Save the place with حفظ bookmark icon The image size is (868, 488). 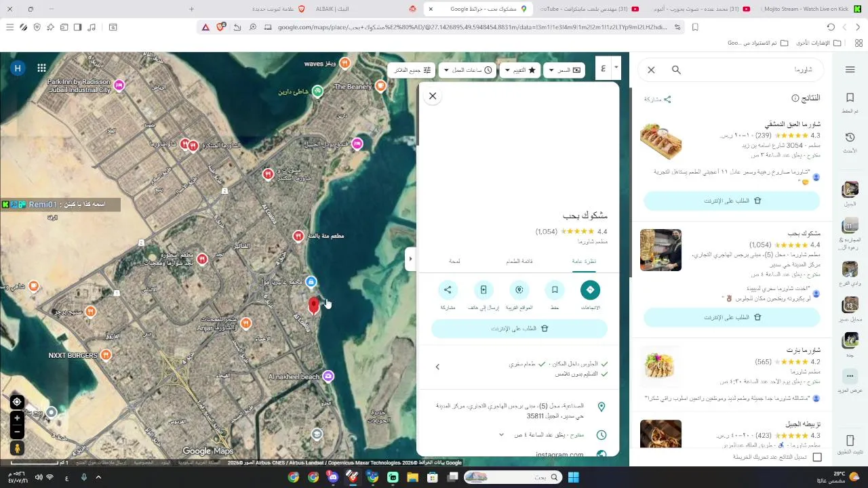[x=555, y=290]
